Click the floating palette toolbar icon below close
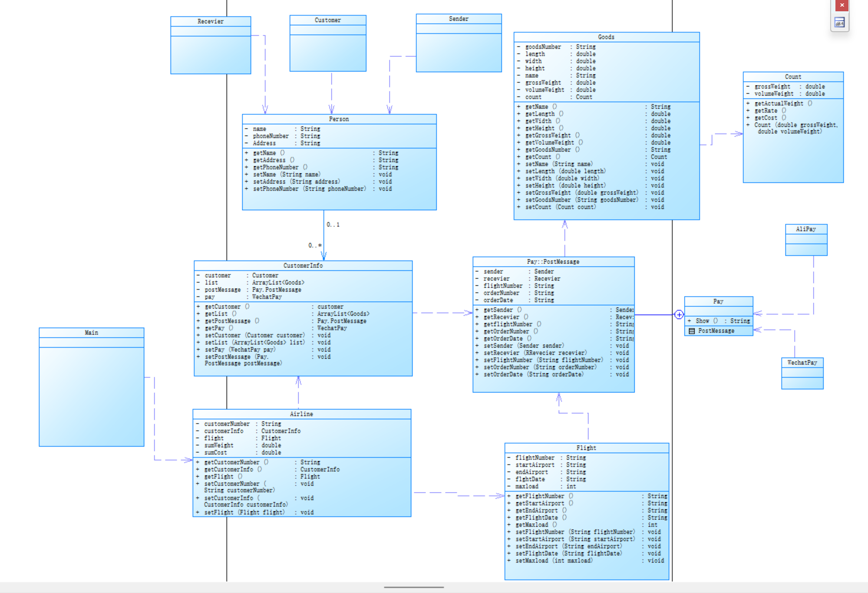868x593 pixels. (840, 23)
